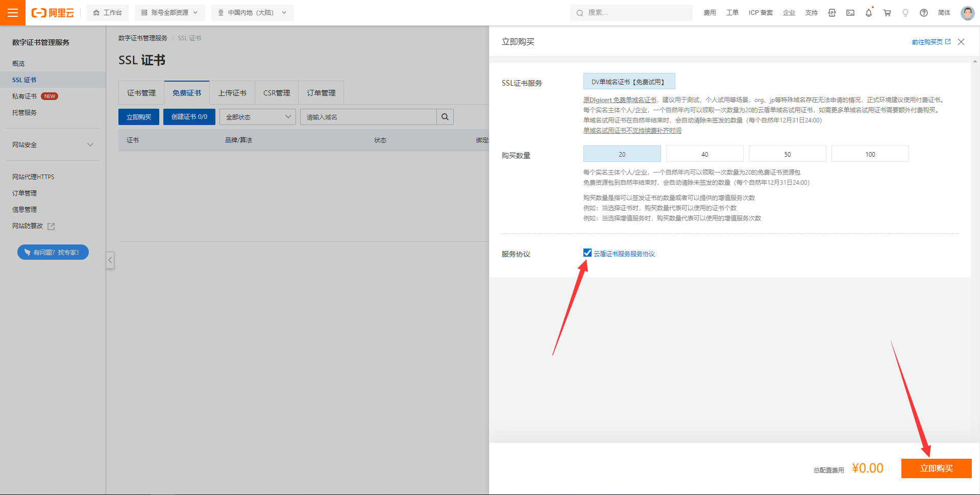
Task: Click the domain search magnifier icon
Action: pos(445,117)
